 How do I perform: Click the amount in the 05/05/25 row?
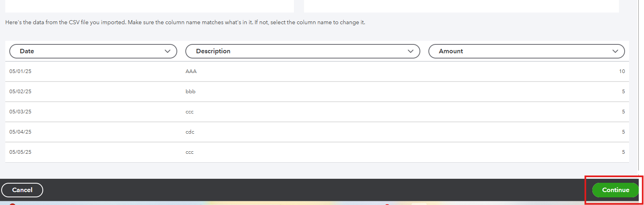pyautogui.click(x=623, y=152)
